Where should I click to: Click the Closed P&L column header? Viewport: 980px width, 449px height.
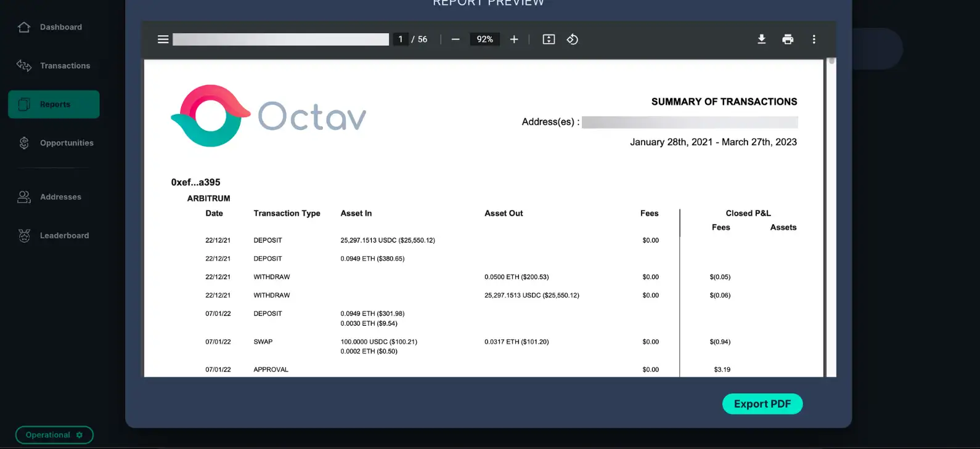pos(748,213)
